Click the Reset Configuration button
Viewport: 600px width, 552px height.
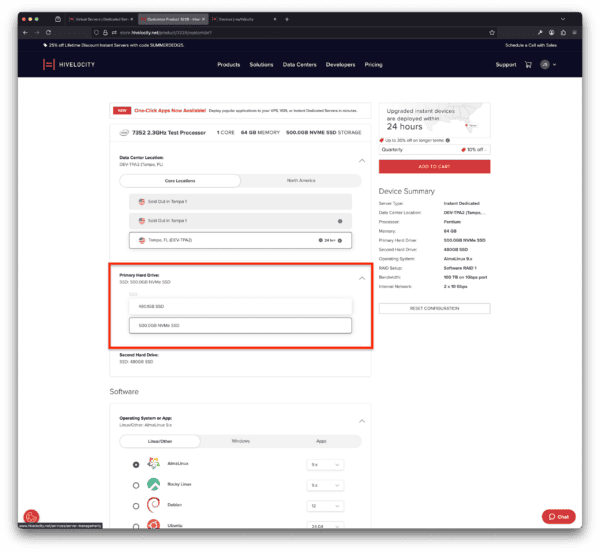434,308
